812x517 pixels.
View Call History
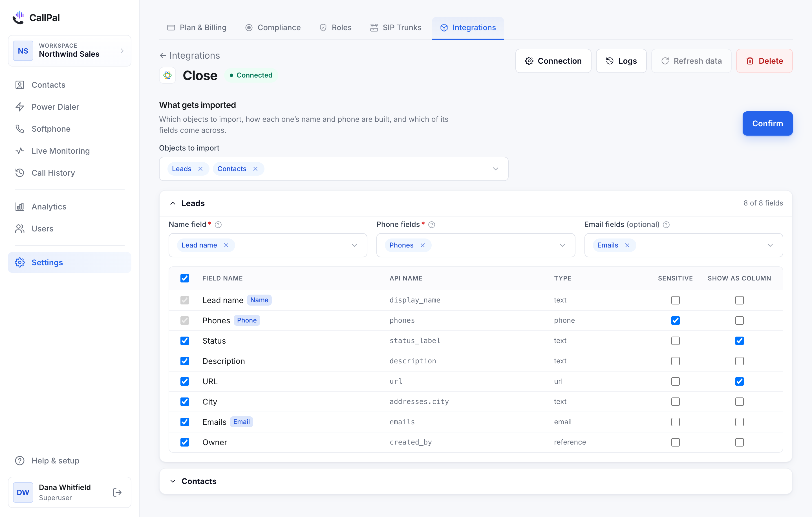point(69,173)
